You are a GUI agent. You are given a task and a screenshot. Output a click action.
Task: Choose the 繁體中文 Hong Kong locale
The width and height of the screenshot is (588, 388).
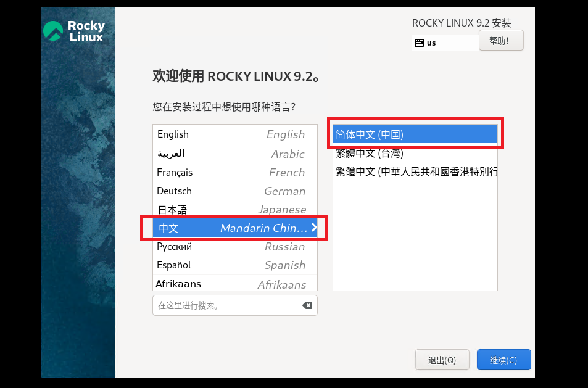click(415, 171)
